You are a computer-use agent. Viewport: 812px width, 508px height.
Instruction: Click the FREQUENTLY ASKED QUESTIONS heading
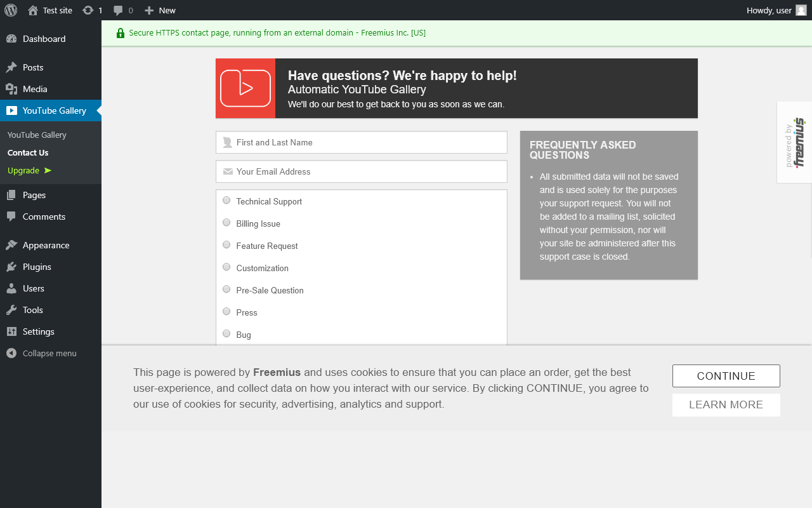point(583,150)
